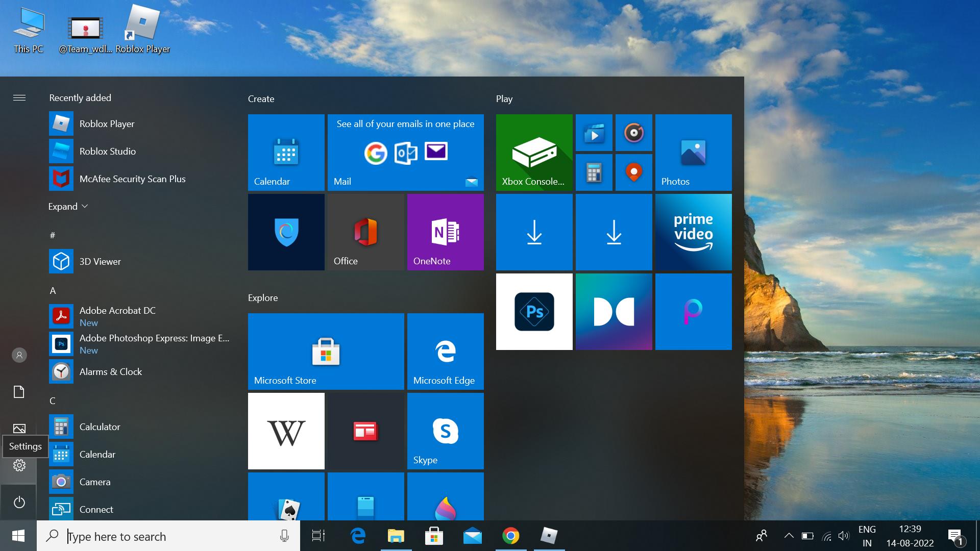Launch the Hotspot Shield tile
The height and width of the screenshot is (551, 980).
286,232
